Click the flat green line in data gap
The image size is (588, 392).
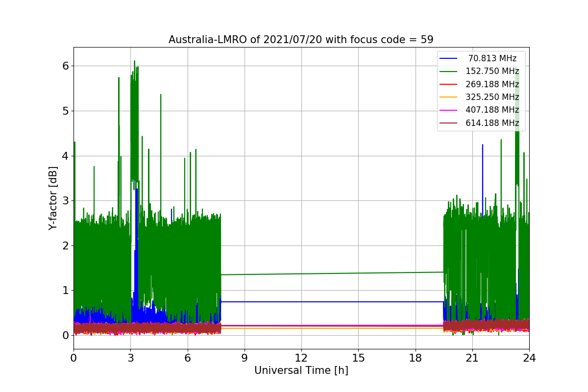click(x=332, y=273)
